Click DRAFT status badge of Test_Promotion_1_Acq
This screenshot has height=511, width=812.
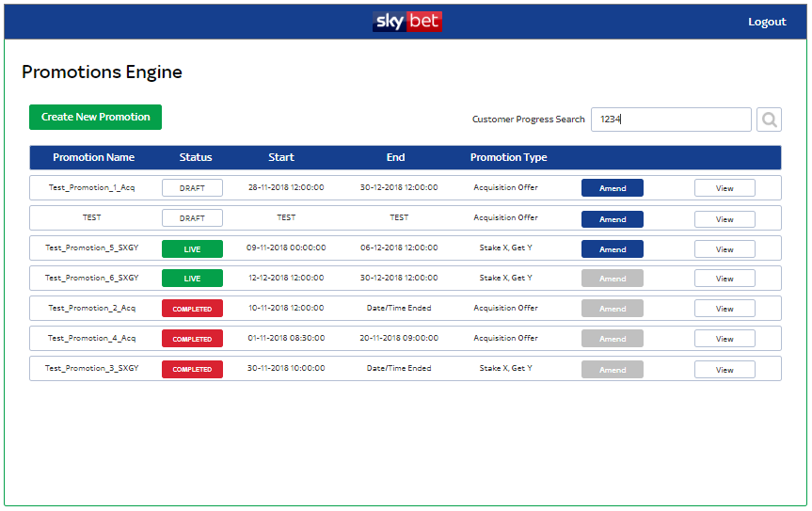click(192, 188)
